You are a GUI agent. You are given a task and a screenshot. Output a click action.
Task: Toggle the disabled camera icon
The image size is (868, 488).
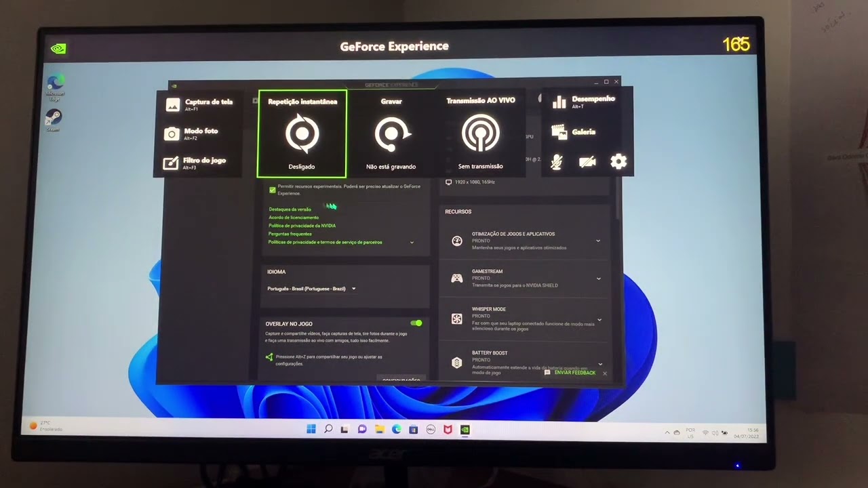tap(587, 162)
